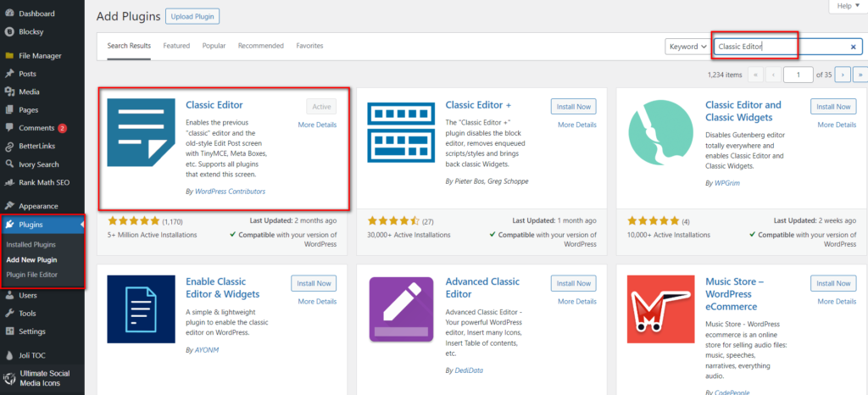868x395 pixels.
Task: Open More Details for Music Store
Action: [837, 302]
